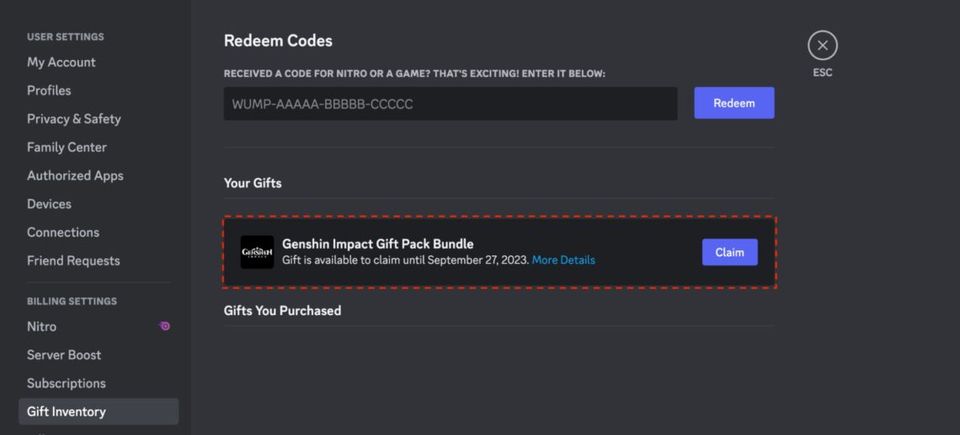960x435 pixels.
Task: Open the More Details link
Action: [x=563, y=260]
